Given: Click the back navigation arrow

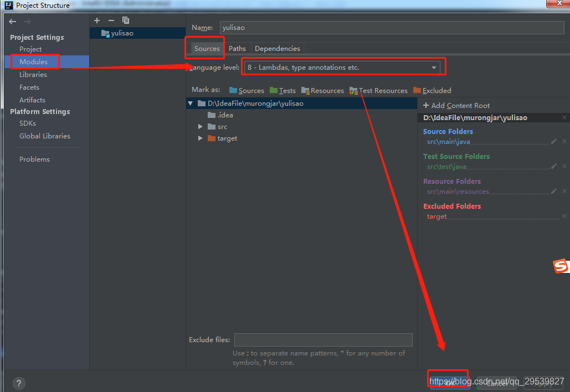Looking at the screenshot, I should point(13,22).
